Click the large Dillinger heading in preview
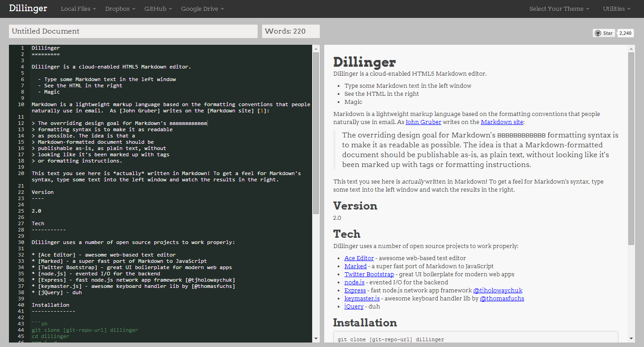The height and width of the screenshot is (347, 644). pyautogui.click(x=364, y=62)
